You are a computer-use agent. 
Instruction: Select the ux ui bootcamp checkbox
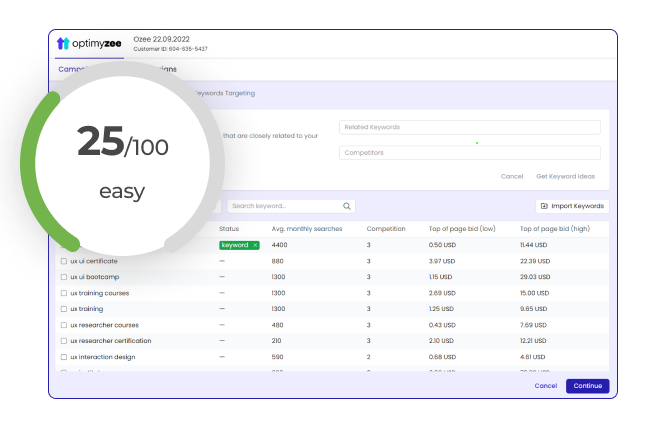pyautogui.click(x=64, y=277)
